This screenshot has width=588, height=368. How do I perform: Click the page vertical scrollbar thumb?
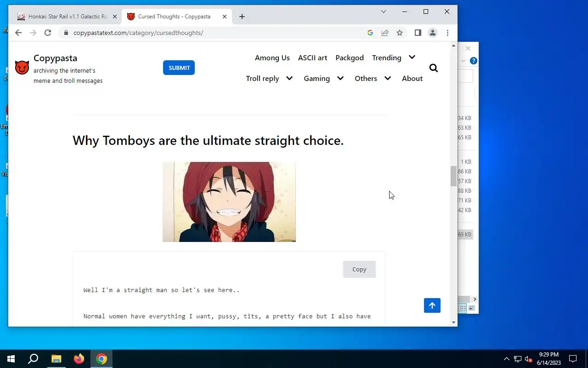click(x=454, y=176)
